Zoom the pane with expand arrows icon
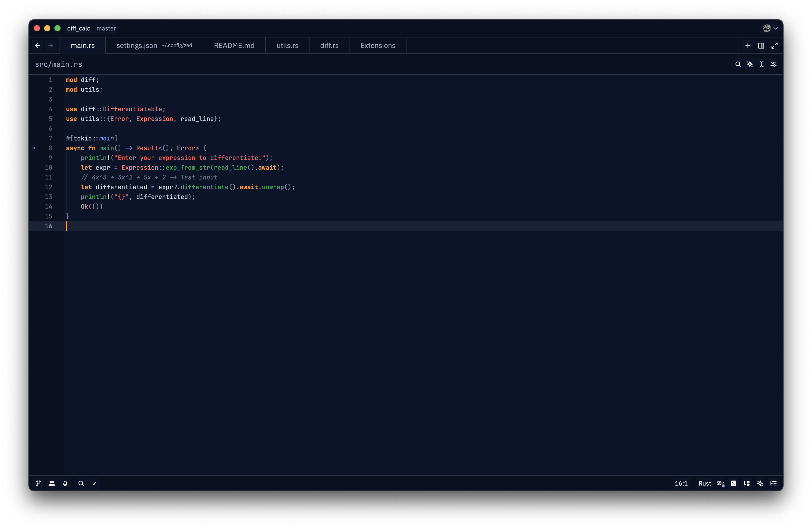Viewport: 812px width, 529px height. [774, 45]
